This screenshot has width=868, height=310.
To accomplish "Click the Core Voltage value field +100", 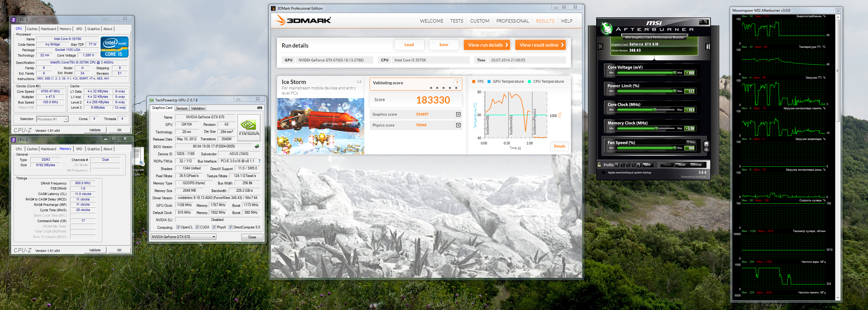I will (690, 73).
